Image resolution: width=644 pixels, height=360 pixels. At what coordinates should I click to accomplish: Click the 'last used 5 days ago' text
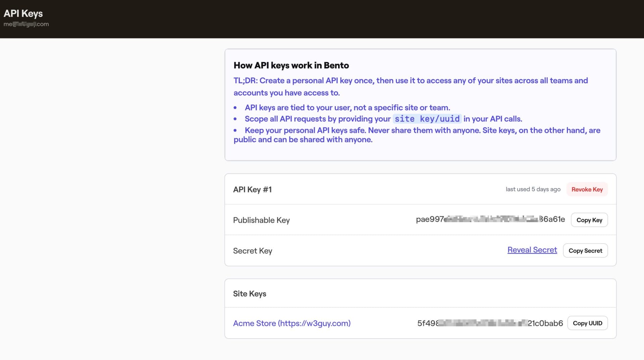coord(533,189)
